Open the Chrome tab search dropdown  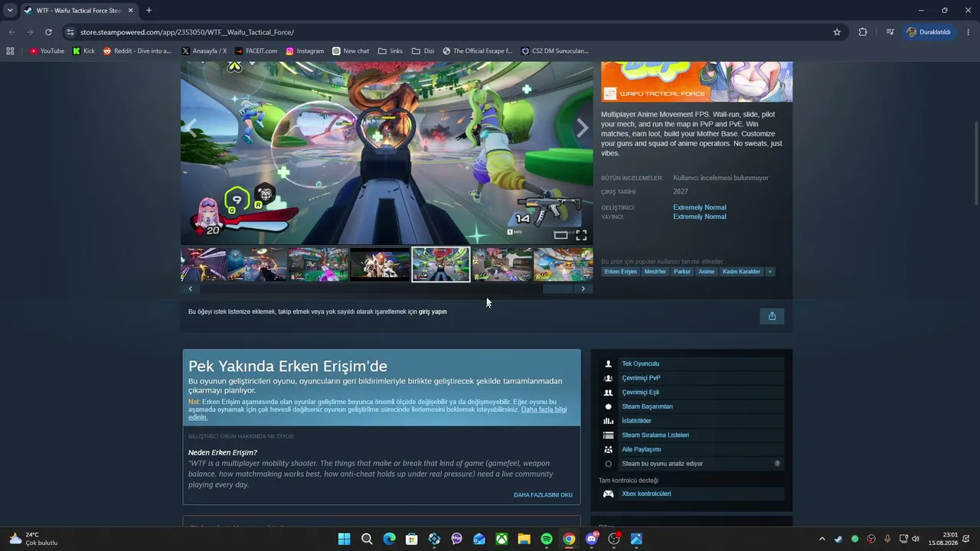point(10,11)
